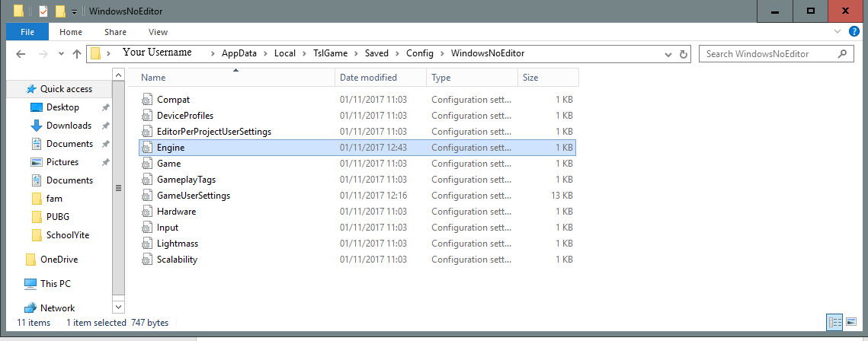Viewport: 868px width, 341px height.
Task: Click navigation pane scroll up arrow
Action: pyautogui.click(x=118, y=74)
